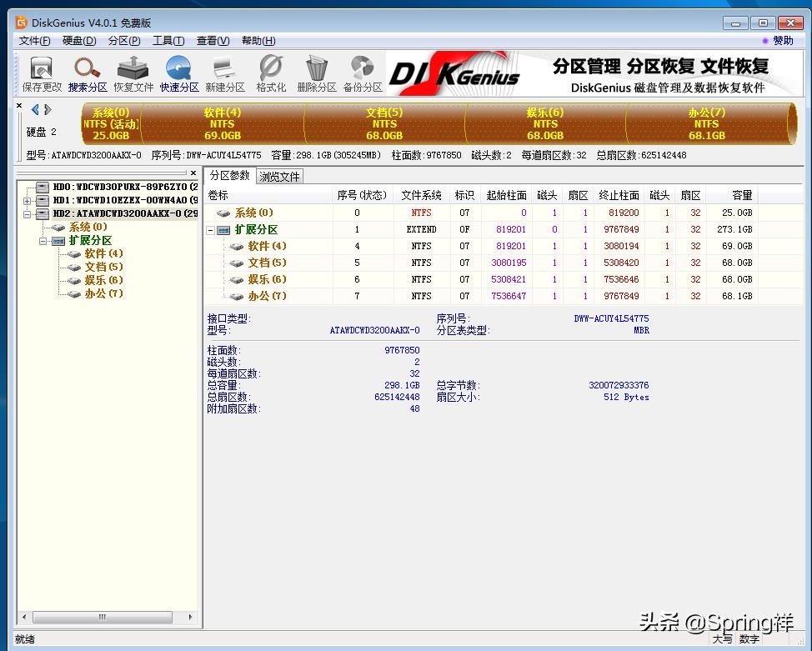
Task: Open the 恢复文件 (Recover Files) tool
Action: [x=133, y=73]
